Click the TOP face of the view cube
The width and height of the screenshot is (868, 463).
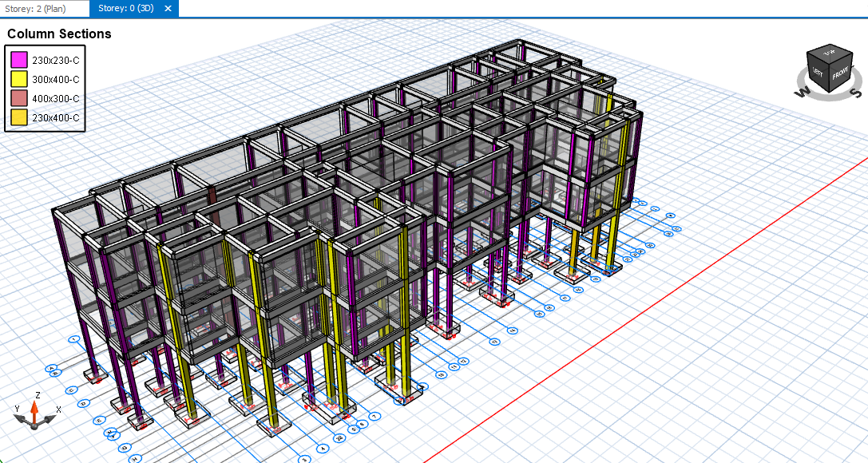(829, 53)
